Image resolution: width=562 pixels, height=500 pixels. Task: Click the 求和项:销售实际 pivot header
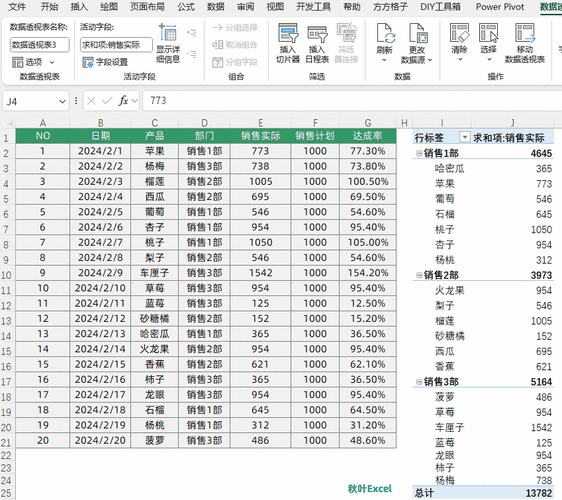pos(509,138)
